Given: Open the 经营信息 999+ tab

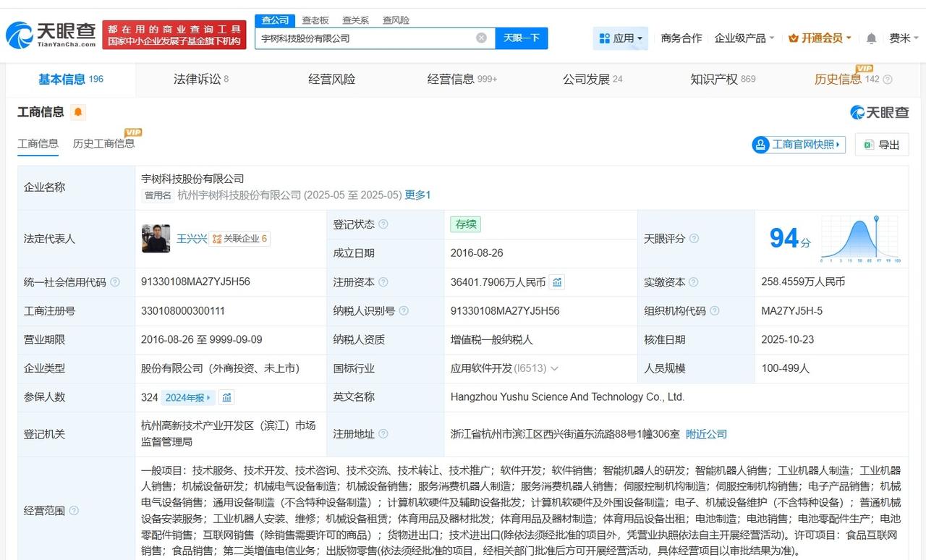Looking at the screenshot, I should click(462, 80).
